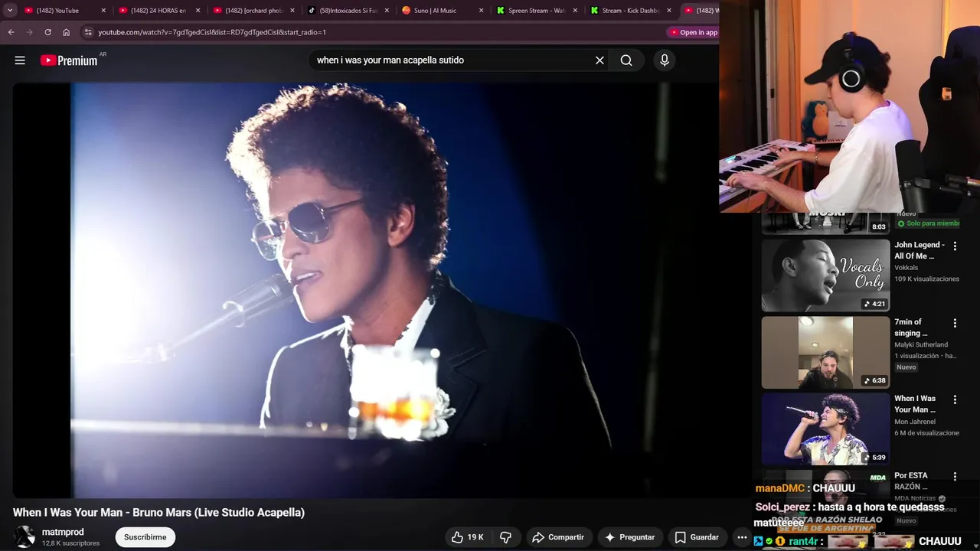Go to YouTube Premium home logo

point(70,60)
